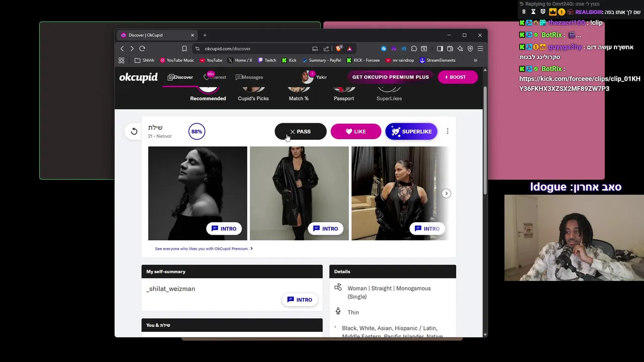Click Get OkCupid Premium Plus
The image size is (644, 362).
click(390, 77)
